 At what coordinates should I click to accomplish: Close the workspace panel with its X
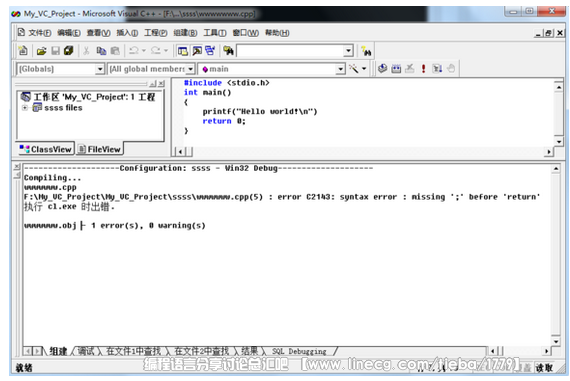(x=161, y=84)
